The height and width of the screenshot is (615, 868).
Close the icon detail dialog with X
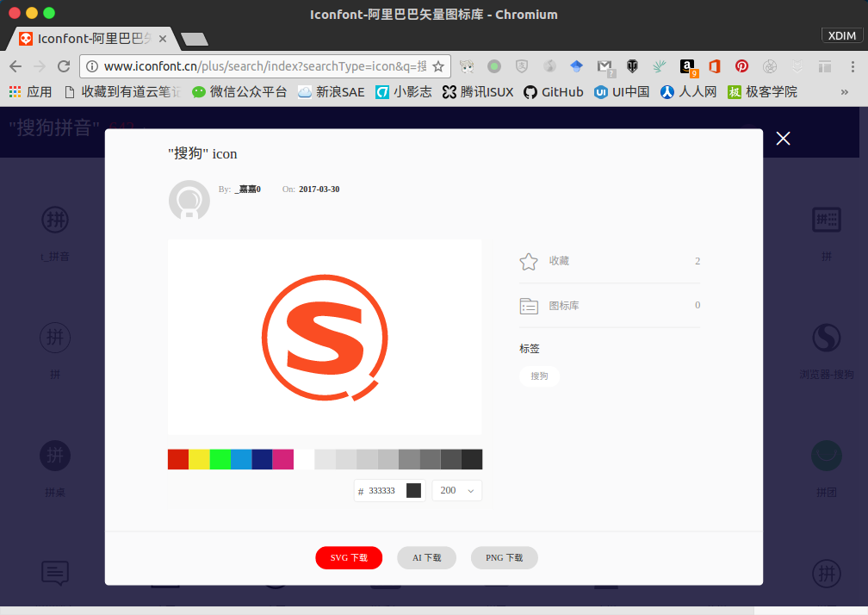tap(783, 139)
